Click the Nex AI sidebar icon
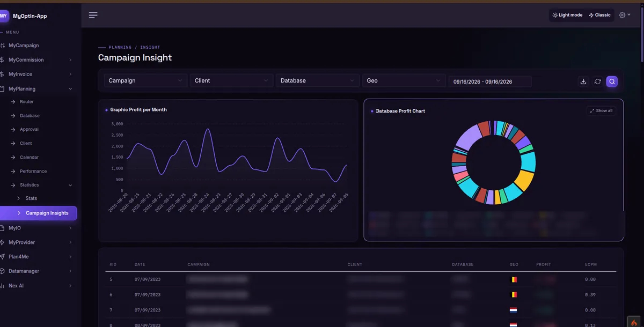 [x=2, y=286]
